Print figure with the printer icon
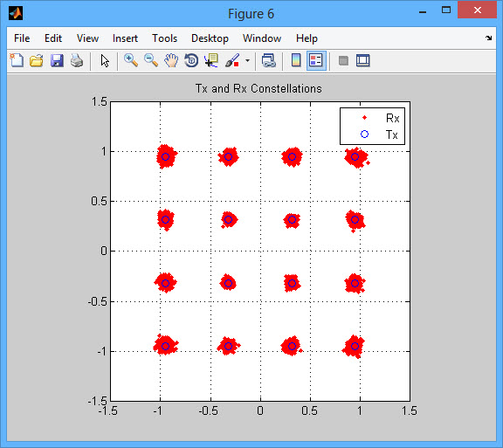Viewport: 503px width, 448px height. (x=77, y=60)
